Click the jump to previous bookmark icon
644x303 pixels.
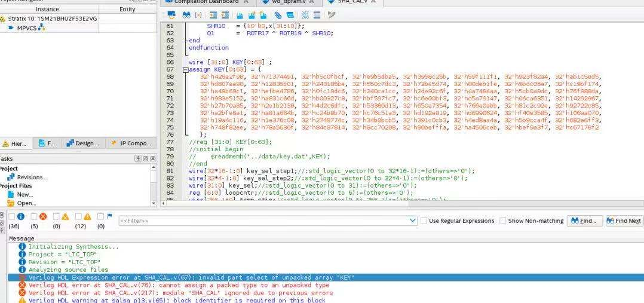263,15
